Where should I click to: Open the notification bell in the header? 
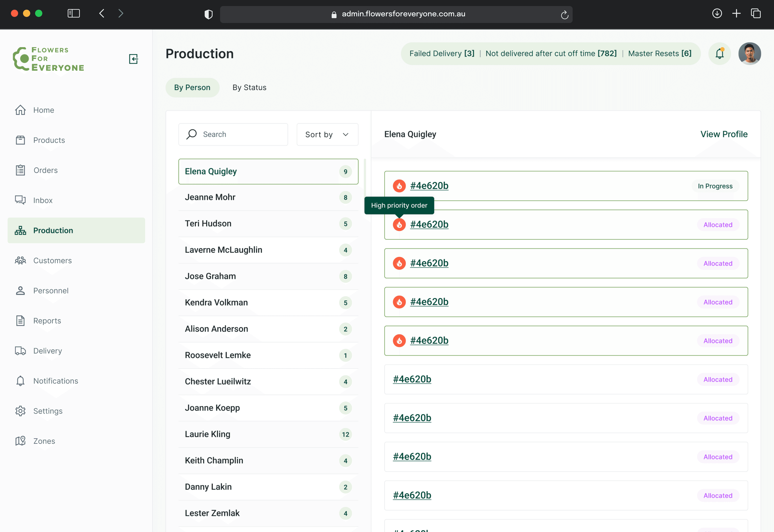719,54
